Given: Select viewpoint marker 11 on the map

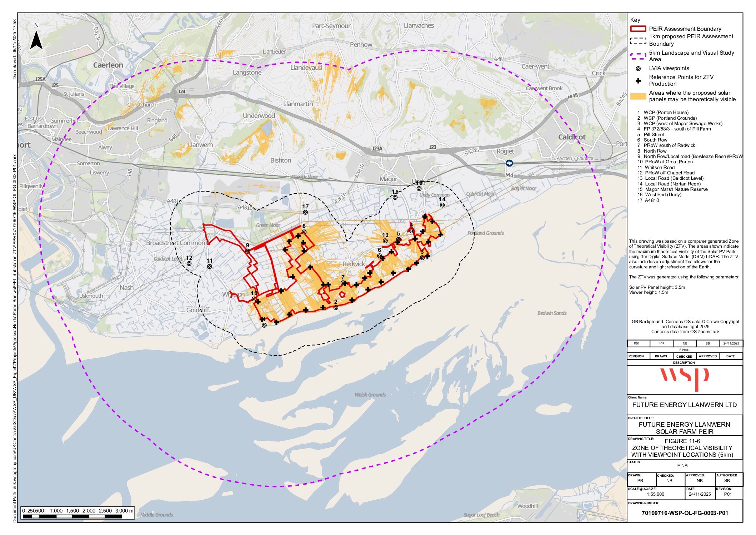Looking at the screenshot, I should 209,267.
